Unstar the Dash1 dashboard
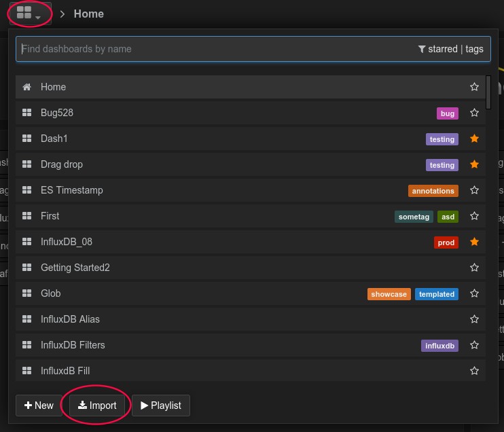 click(x=474, y=139)
